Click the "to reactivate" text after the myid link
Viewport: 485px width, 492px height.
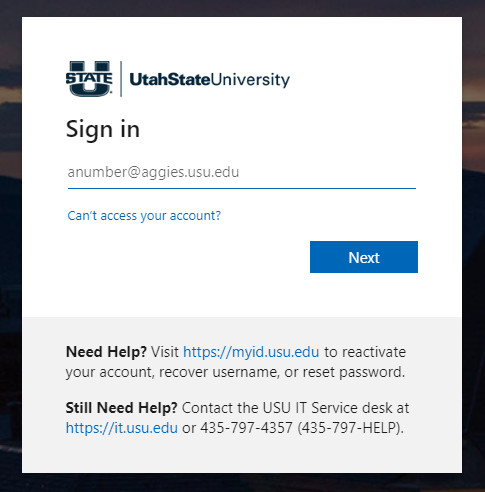tap(365, 352)
